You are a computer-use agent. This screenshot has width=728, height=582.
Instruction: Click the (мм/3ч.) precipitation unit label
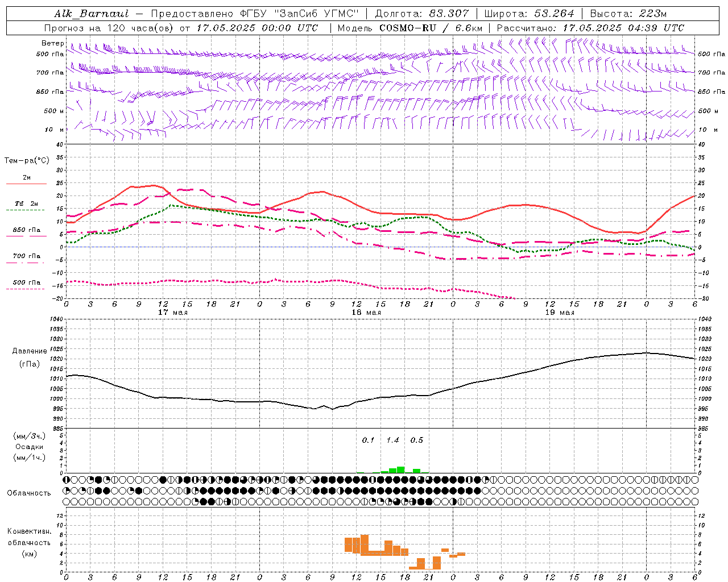(29, 436)
